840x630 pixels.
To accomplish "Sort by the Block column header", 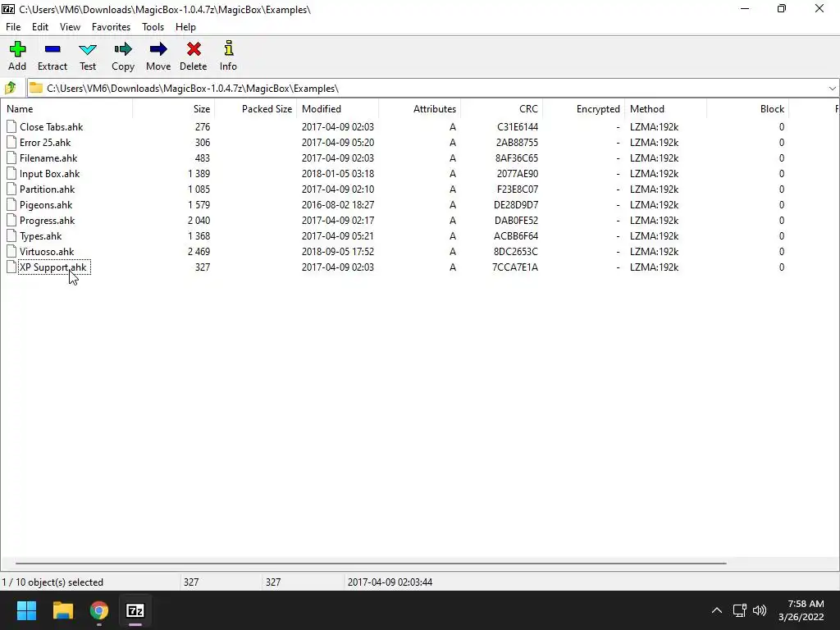I will click(747, 109).
